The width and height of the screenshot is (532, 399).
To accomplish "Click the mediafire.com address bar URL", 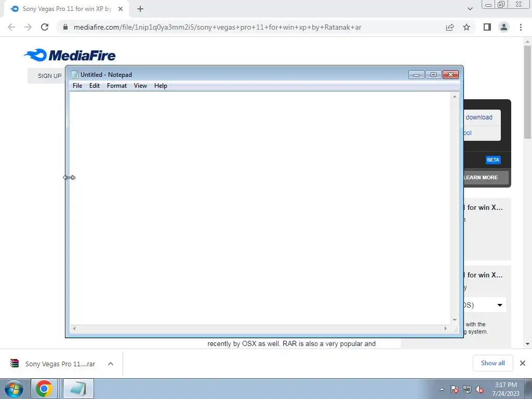I will [217, 27].
